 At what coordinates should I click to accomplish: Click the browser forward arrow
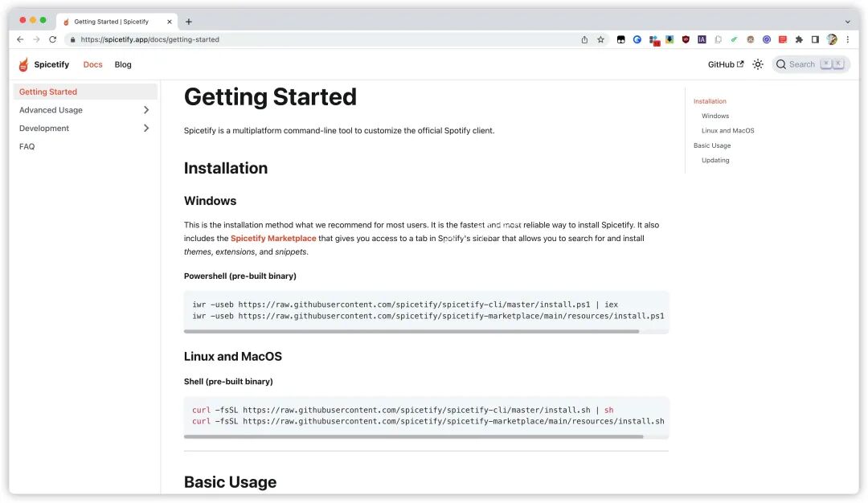point(36,39)
